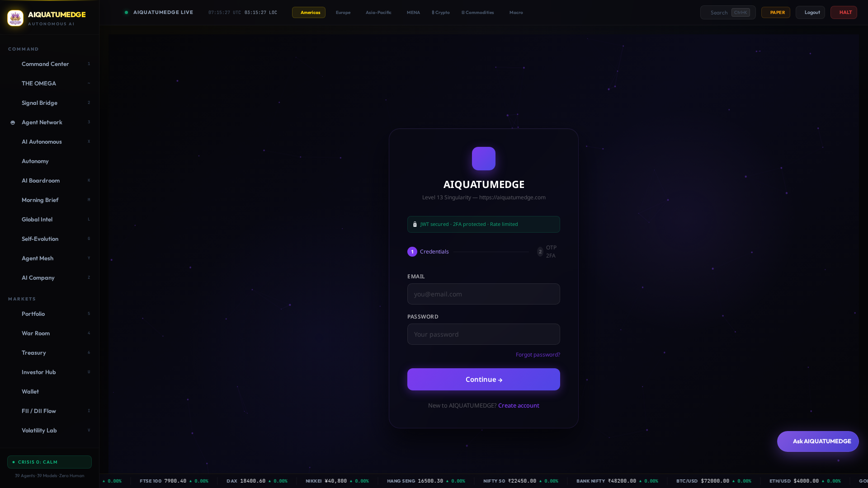Select AI Autonomous in sidebar

coord(50,142)
